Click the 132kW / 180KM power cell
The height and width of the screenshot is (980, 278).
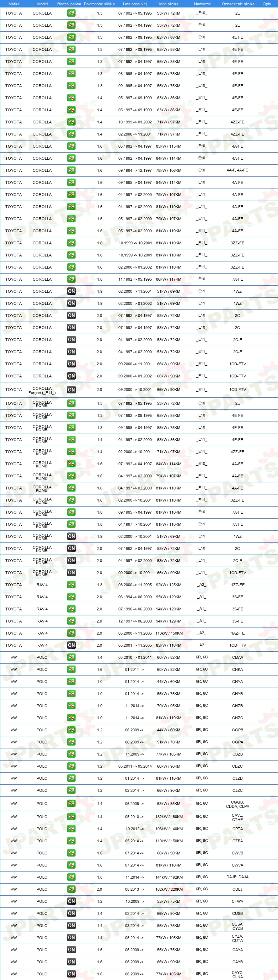(x=169, y=817)
